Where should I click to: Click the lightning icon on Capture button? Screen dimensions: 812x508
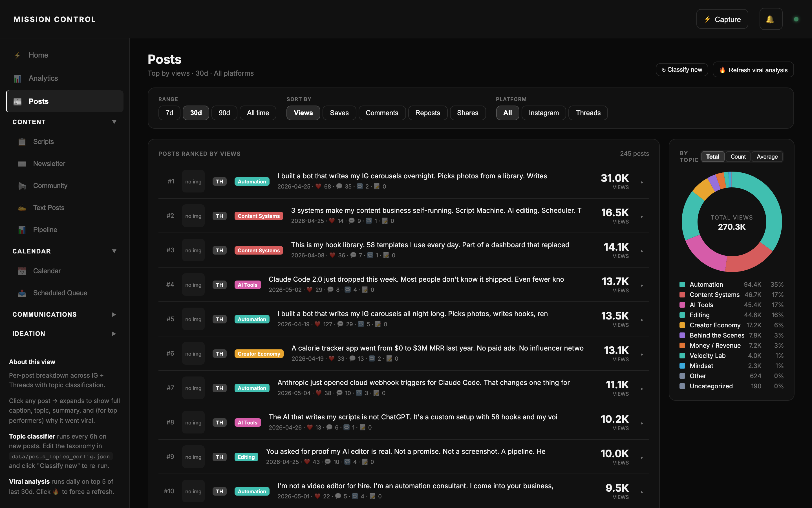point(707,19)
